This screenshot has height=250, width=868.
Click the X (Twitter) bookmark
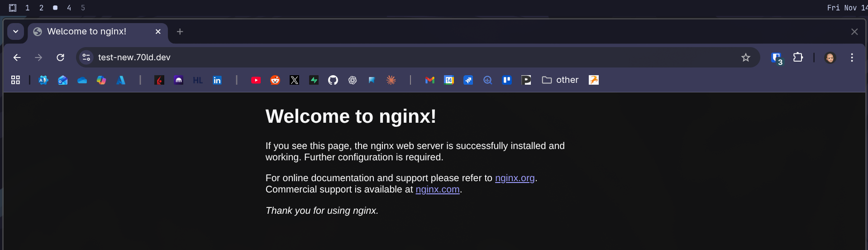[x=295, y=80]
